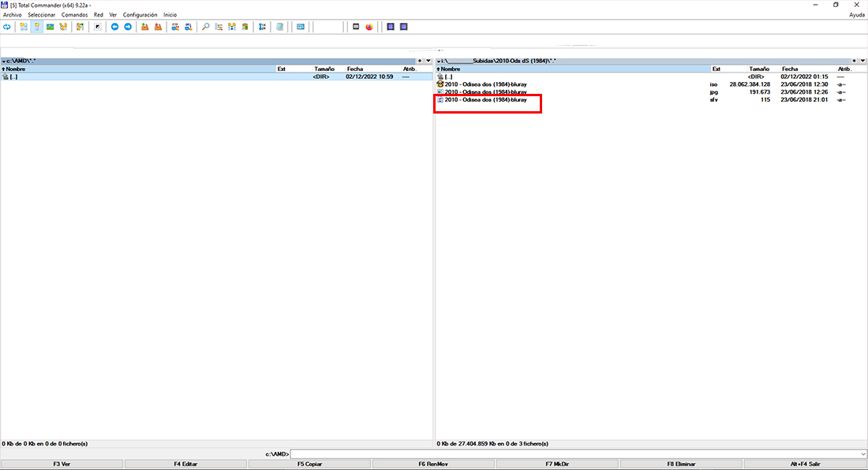Open the Synchronize directories icon
This screenshot has width=868, height=470.
(232, 27)
